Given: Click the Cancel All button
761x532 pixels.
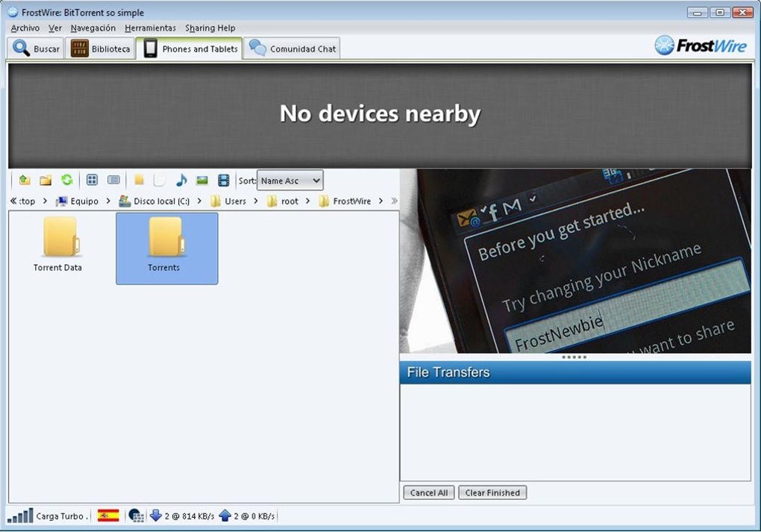Looking at the screenshot, I should 429,492.
